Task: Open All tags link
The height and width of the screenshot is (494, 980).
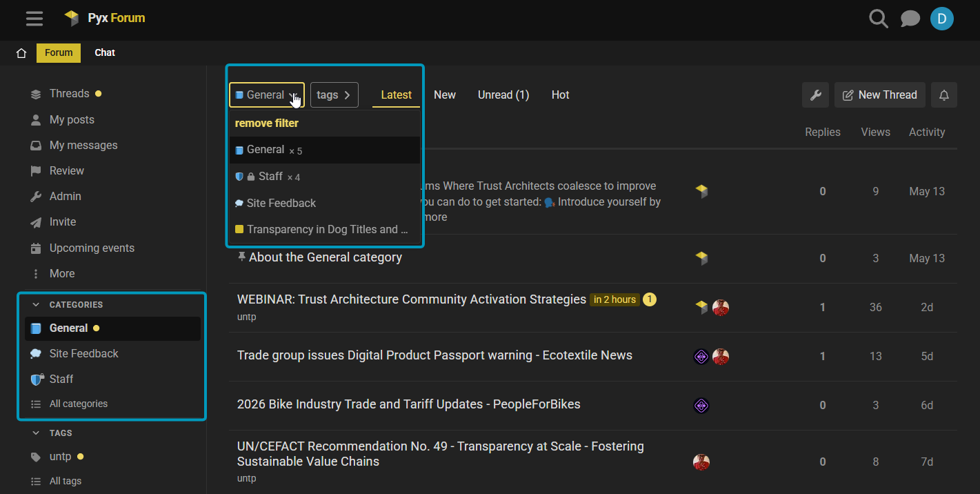Action: pyautogui.click(x=65, y=481)
